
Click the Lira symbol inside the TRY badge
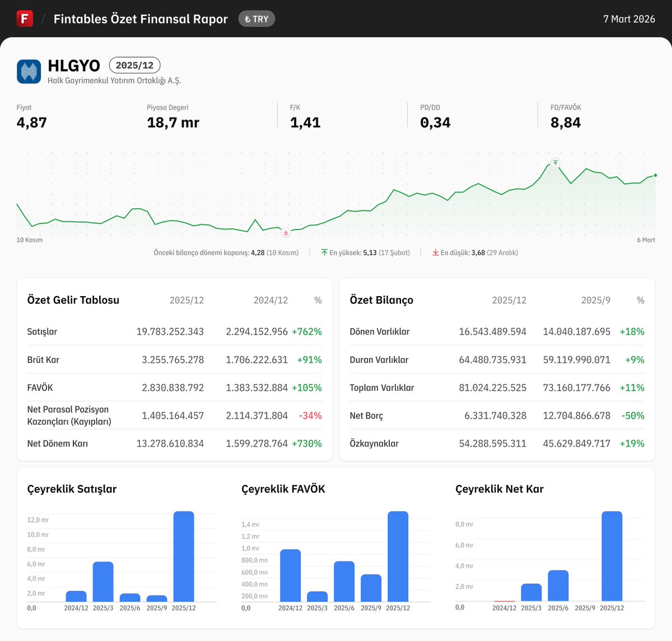click(249, 18)
